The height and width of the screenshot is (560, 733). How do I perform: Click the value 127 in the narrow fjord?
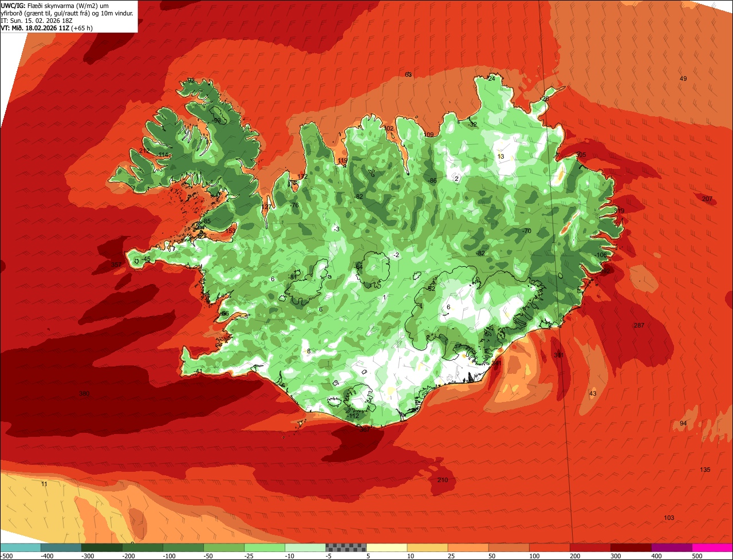tap(266, 207)
